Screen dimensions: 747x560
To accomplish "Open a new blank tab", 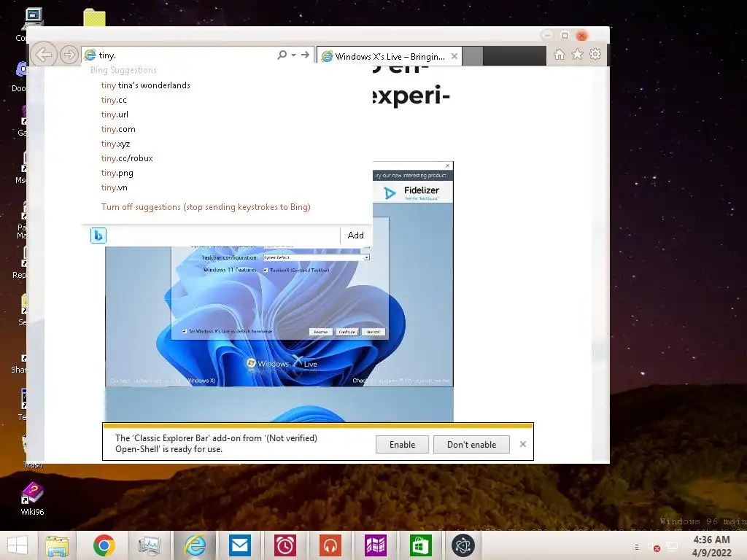I will pos(473,56).
